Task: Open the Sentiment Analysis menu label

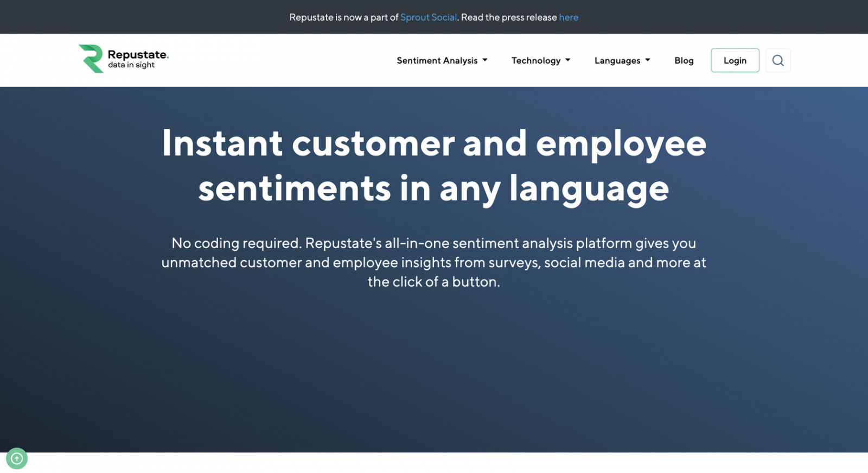Action: tap(437, 60)
